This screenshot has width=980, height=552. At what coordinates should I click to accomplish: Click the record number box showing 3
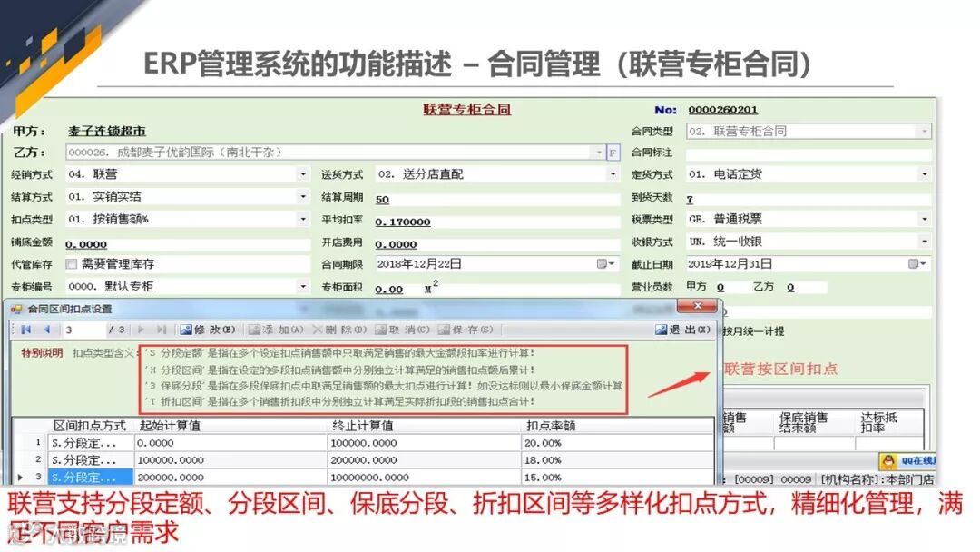tap(83, 330)
